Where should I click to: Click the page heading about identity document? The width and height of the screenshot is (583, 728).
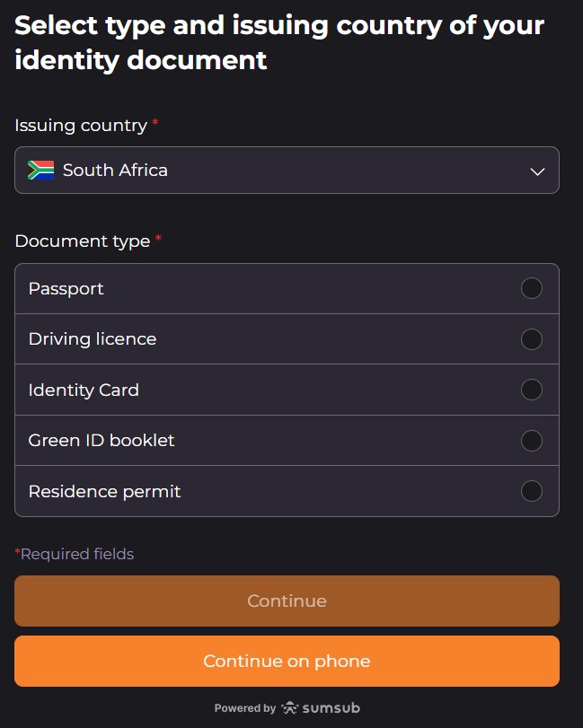[x=278, y=43]
